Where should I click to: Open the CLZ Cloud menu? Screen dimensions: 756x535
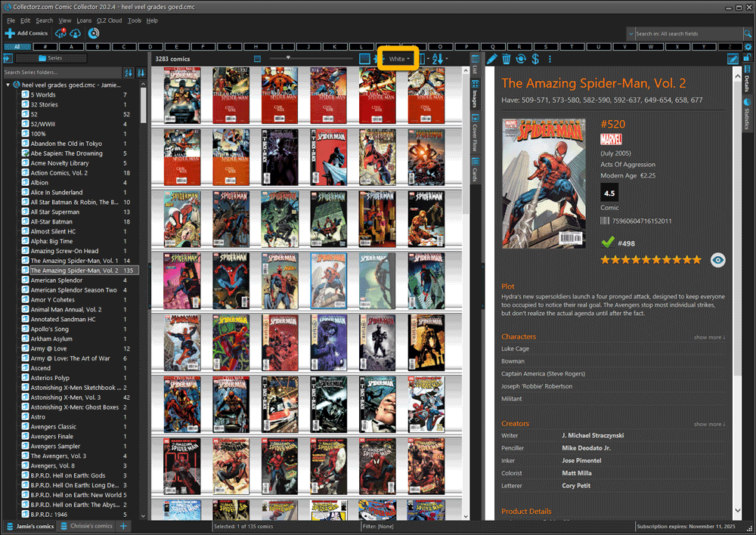(x=109, y=20)
